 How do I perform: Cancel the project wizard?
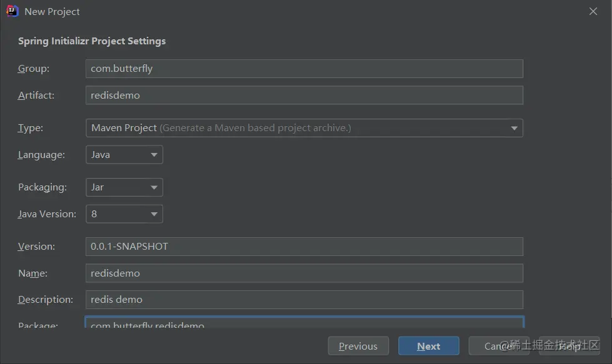click(499, 346)
